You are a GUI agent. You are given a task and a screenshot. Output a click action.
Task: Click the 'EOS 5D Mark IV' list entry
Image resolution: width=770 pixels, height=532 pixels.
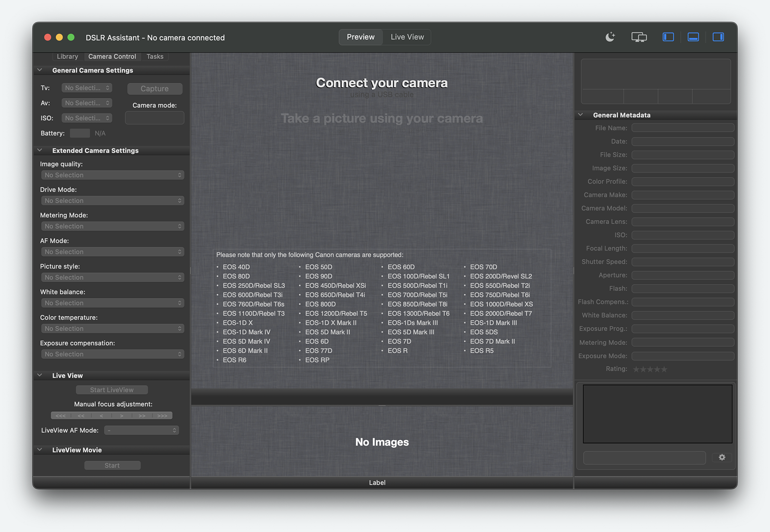click(x=246, y=341)
